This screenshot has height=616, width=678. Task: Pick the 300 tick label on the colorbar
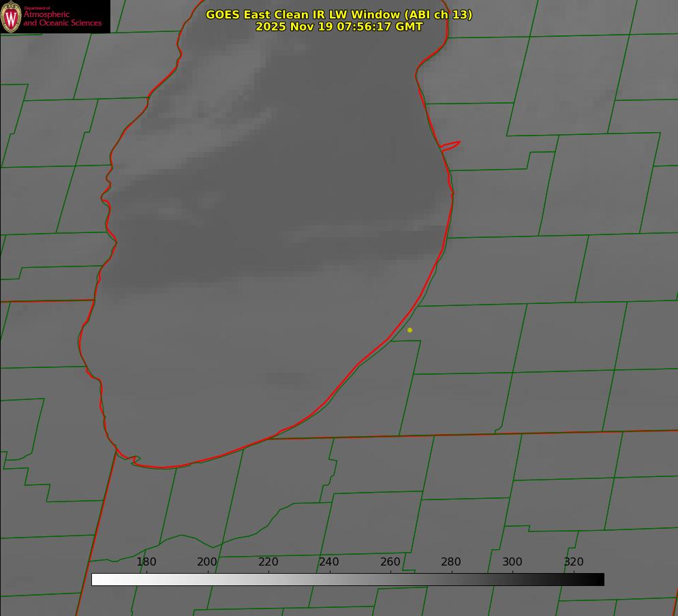click(512, 562)
